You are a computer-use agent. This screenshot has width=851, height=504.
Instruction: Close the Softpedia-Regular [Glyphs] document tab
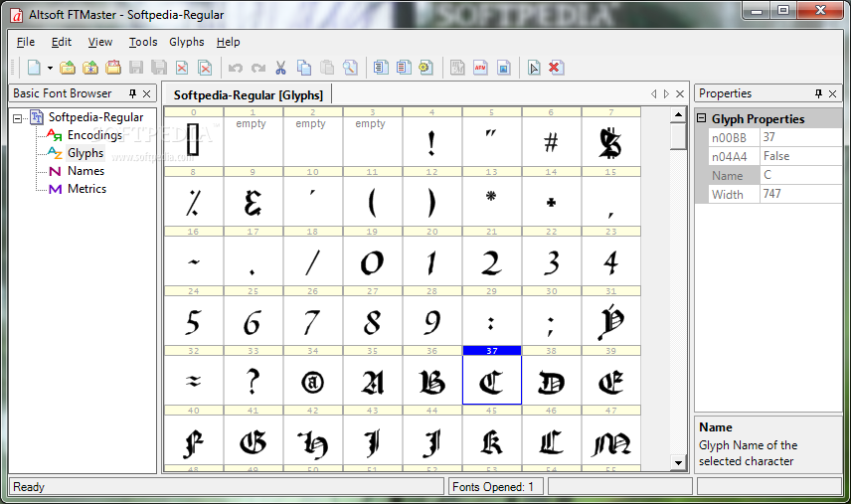679,93
